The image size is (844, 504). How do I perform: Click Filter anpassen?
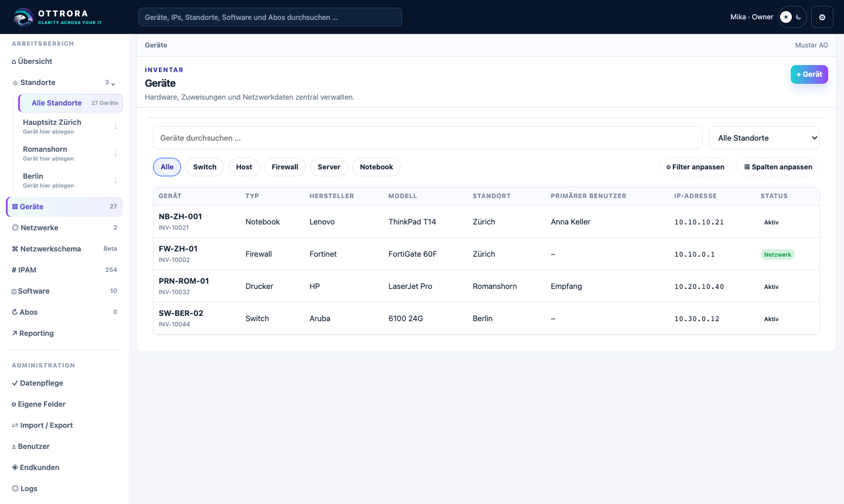695,167
